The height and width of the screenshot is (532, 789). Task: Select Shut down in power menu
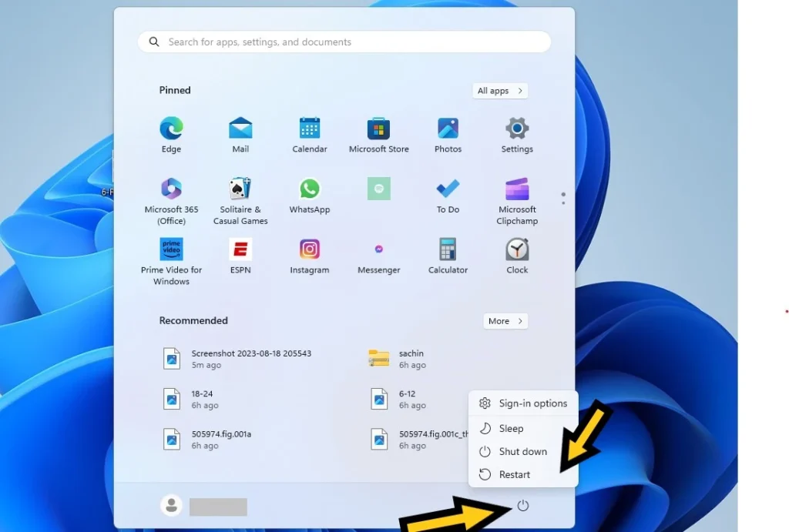pos(523,452)
